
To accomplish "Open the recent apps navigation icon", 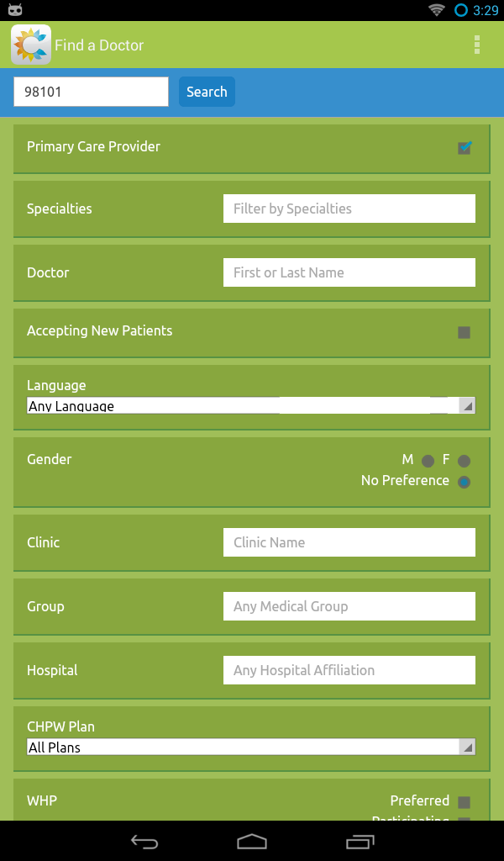I will pyautogui.click(x=360, y=841).
